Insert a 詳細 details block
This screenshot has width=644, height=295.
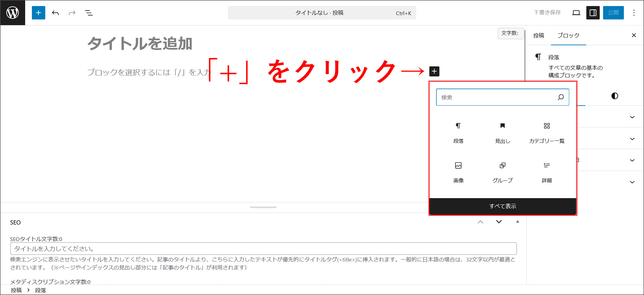[547, 172]
